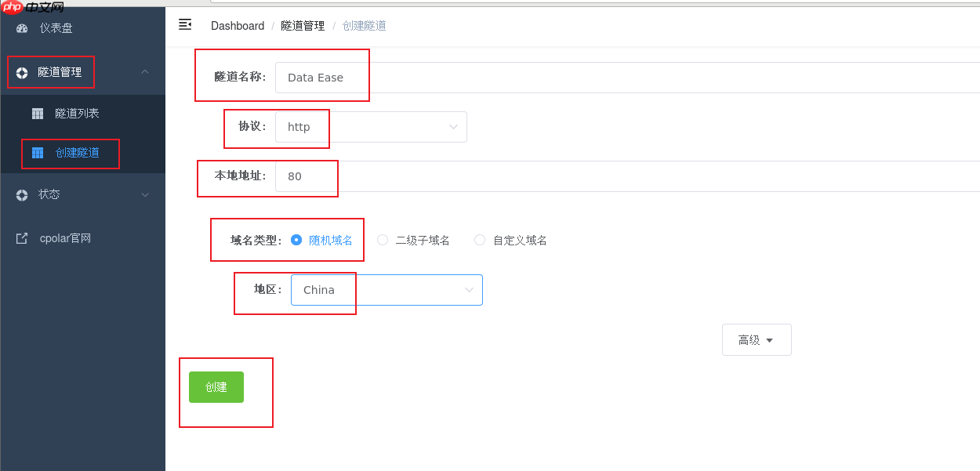The width and height of the screenshot is (980, 471).
Task: Click the 创建隧道 icon in sidebar
Action: click(x=37, y=154)
